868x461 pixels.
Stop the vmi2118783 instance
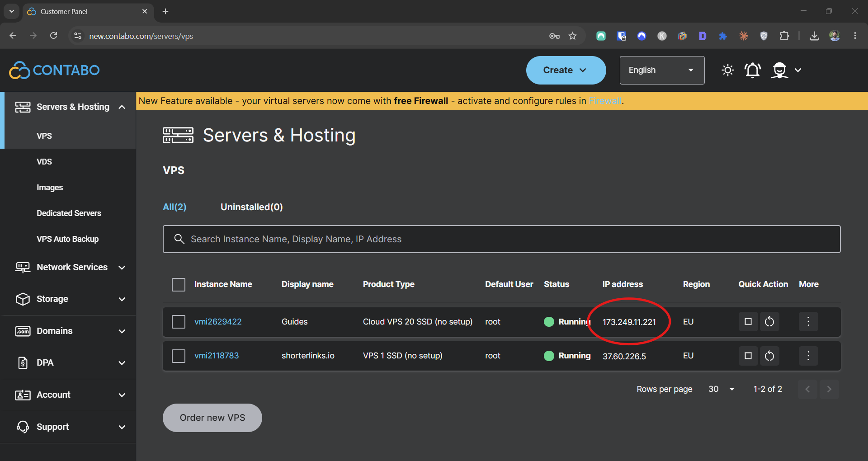point(748,356)
